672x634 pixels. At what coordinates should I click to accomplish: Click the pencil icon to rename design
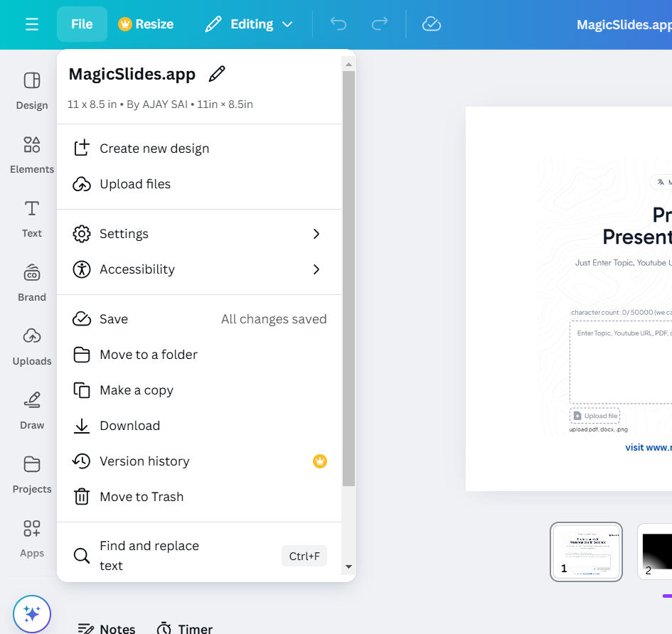point(217,74)
